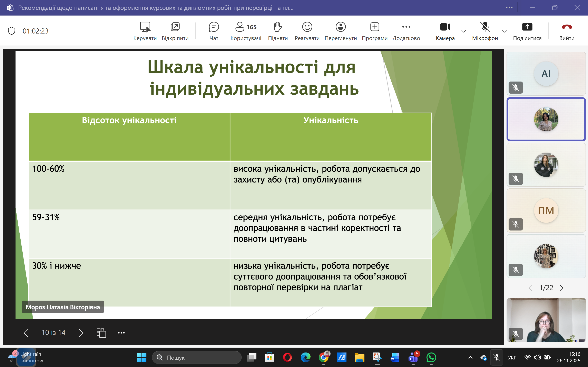Image resolution: width=588 pixels, height=367 pixels.
Task: Toggle the Камера camera on
Action: tap(445, 31)
